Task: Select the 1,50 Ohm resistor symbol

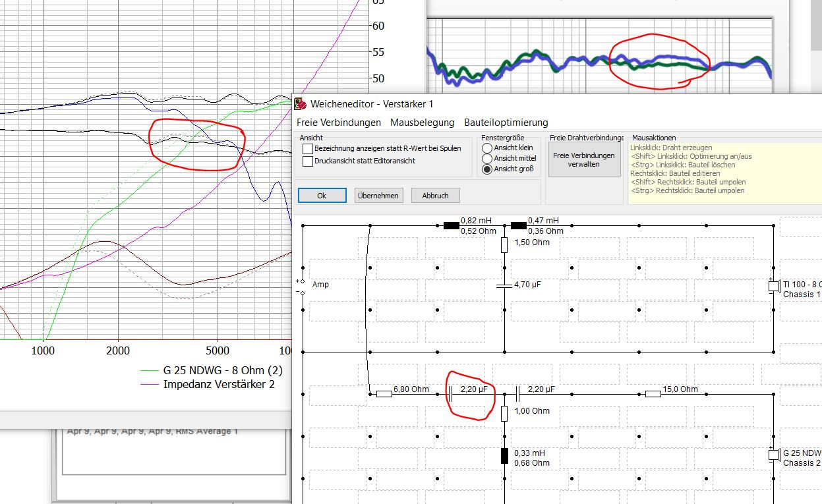Action: [504, 245]
